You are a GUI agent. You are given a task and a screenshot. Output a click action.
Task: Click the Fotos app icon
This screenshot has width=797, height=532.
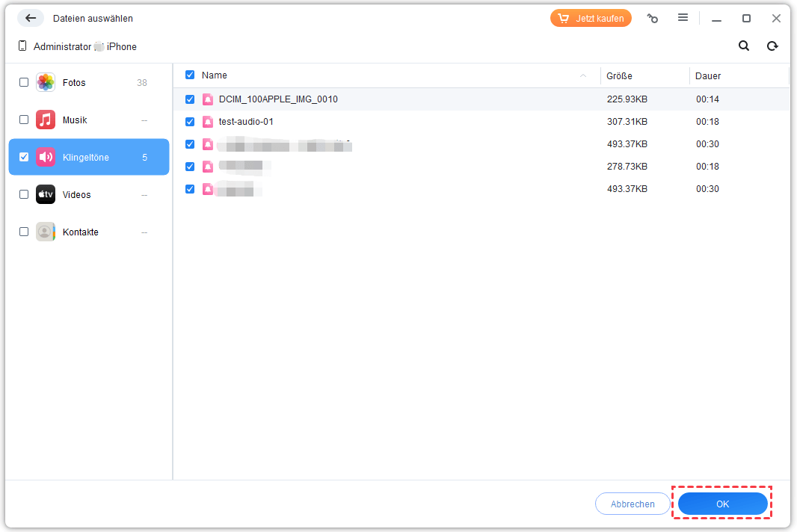(x=46, y=83)
